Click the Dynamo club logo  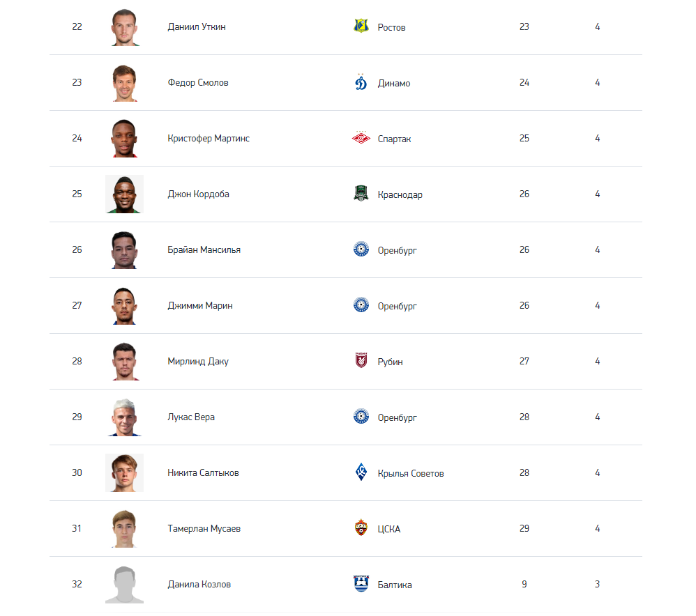click(361, 82)
